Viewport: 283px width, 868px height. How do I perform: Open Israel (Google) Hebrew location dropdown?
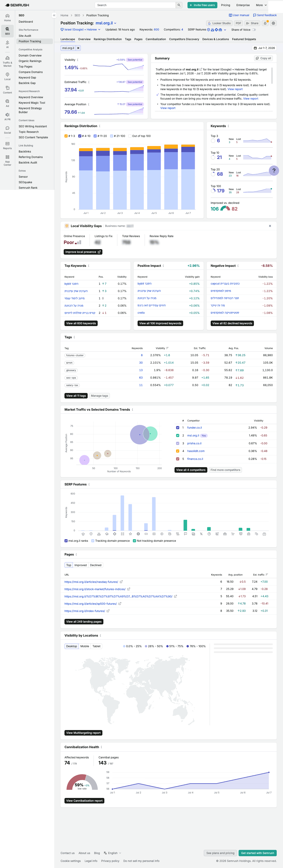coord(80,30)
